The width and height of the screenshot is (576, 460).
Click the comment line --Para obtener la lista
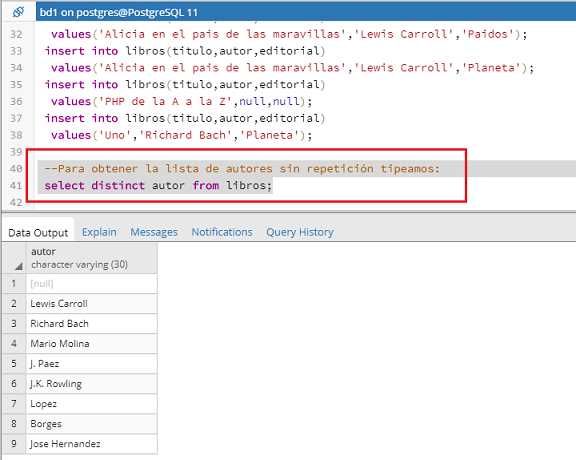coord(242,169)
